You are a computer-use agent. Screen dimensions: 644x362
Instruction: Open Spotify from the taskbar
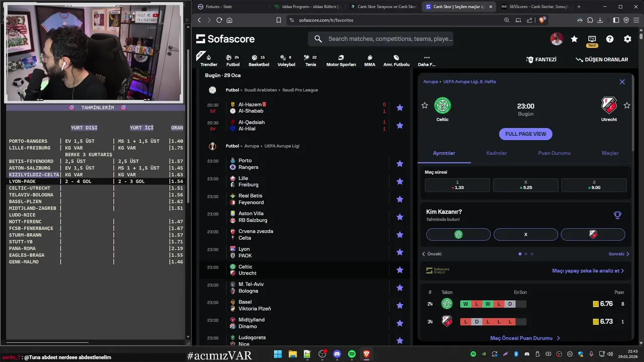[352, 354]
